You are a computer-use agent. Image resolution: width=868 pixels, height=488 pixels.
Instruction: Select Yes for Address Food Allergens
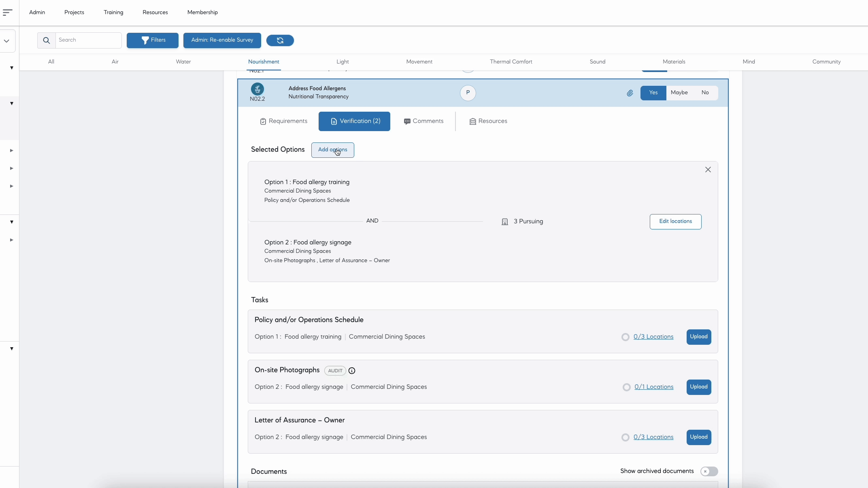pos(653,93)
